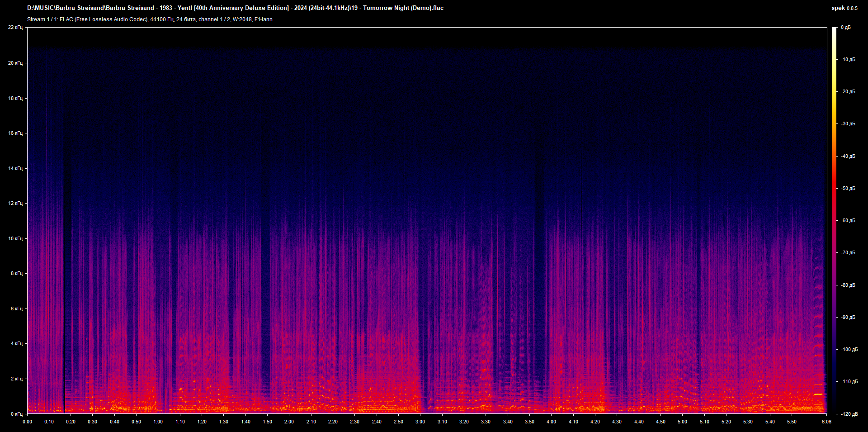Click the F:Hann window function text
Screen dimensions: 868x432
(x=264, y=19)
